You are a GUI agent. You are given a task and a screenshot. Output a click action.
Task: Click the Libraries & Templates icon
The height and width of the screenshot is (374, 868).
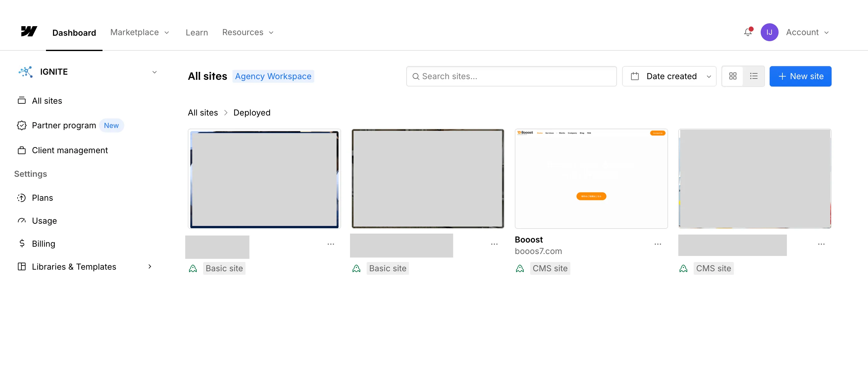[22, 266]
